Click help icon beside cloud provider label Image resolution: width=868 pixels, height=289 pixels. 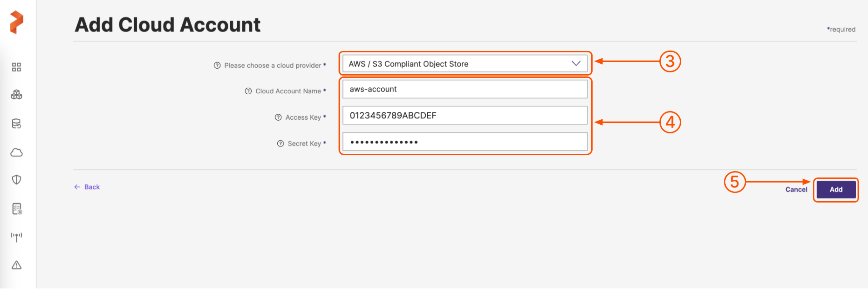217,66
